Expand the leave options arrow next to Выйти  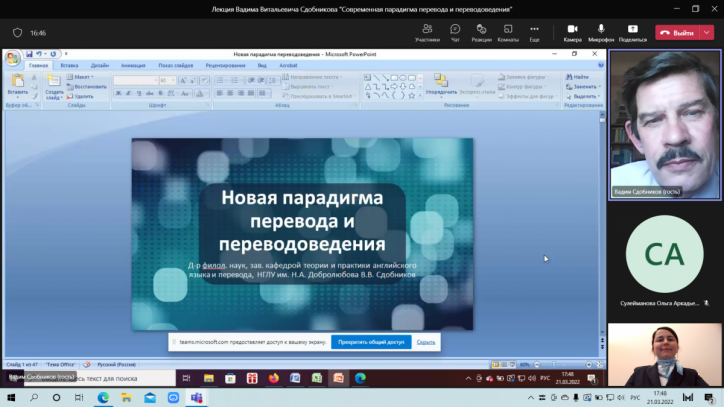707,33
